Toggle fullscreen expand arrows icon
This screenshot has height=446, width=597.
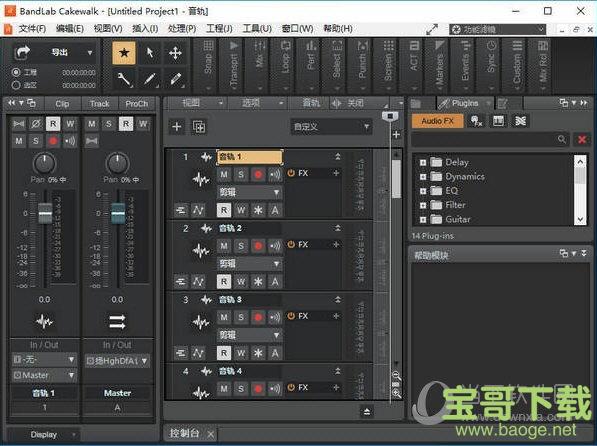pyautogui.click(x=432, y=29)
